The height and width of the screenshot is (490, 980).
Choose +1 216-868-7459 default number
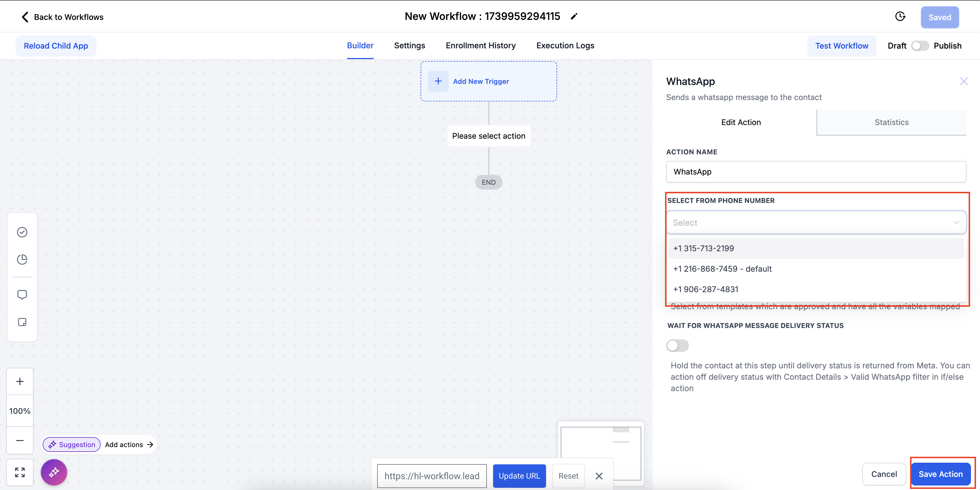[x=722, y=269]
